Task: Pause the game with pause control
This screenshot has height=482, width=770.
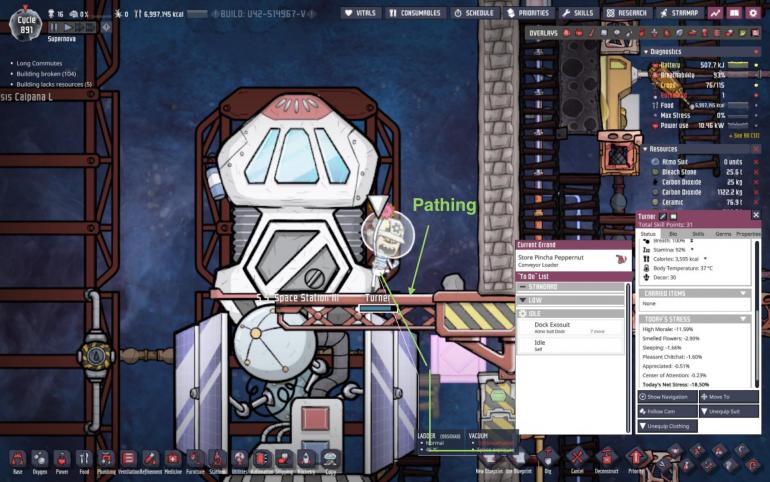Action: pos(54,27)
